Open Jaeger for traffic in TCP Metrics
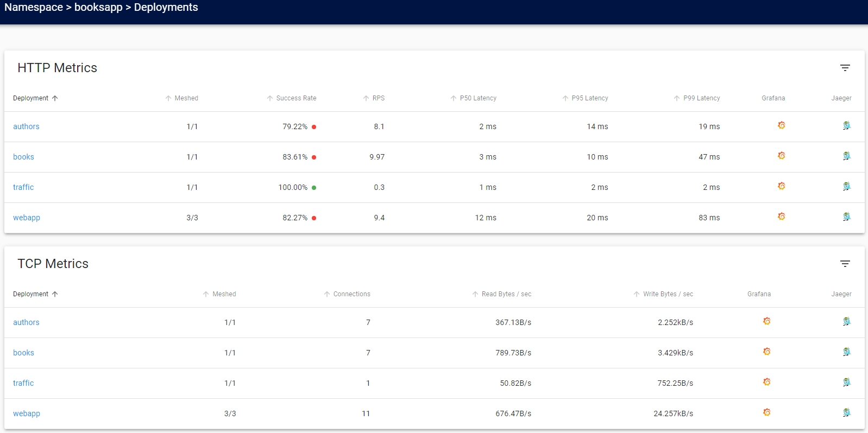 coord(846,383)
